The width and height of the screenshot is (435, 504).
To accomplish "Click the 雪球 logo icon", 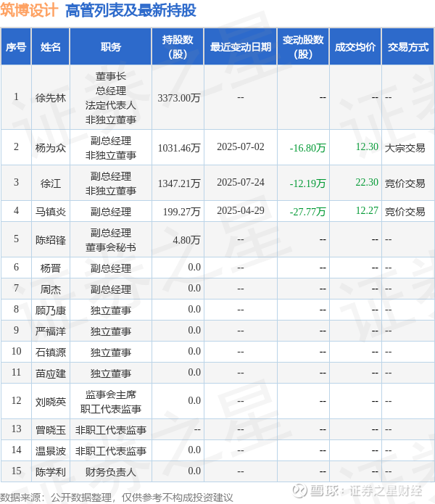I will 299,491.
